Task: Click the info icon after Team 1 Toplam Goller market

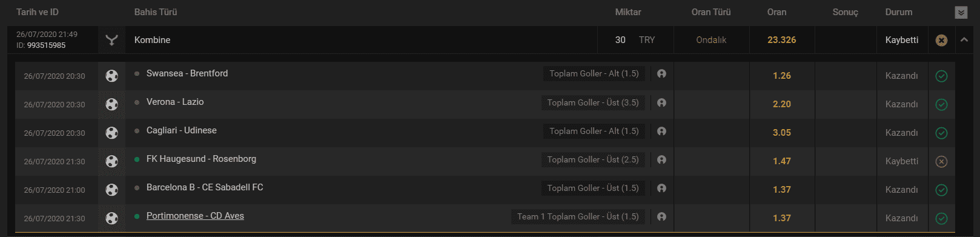Action: tap(661, 216)
